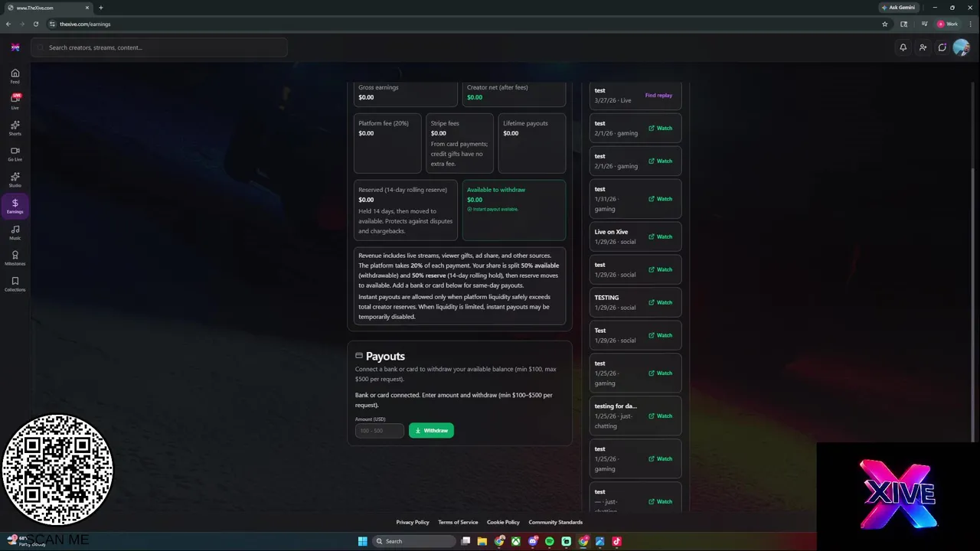The width and height of the screenshot is (980, 551).
Task: Watch the Live on Xive stream
Action: pyautogui.click(x=660, y=236)
